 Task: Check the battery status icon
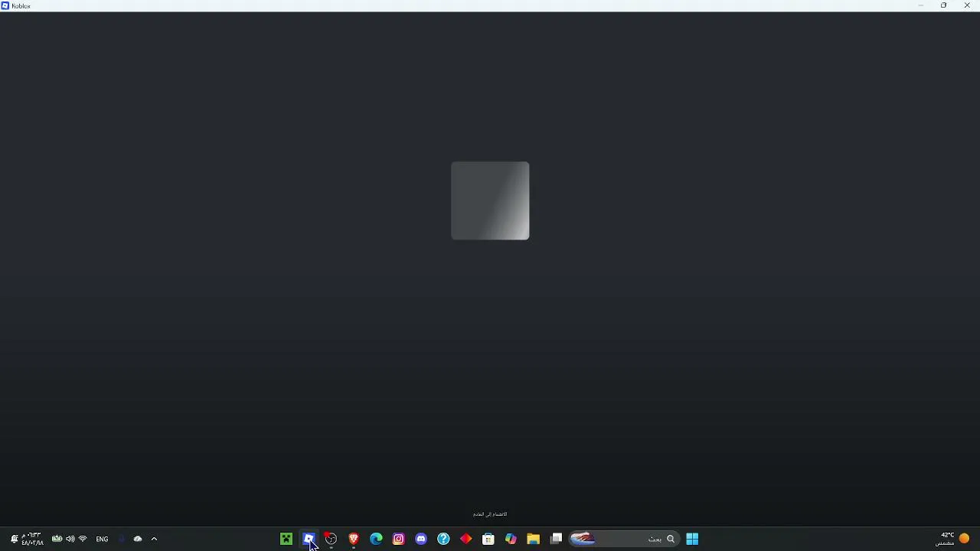click(x=57, y=539)
